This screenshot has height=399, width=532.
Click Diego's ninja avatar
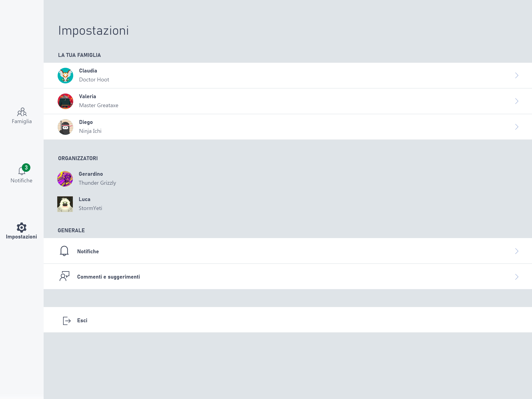click(x=65, y=127)
